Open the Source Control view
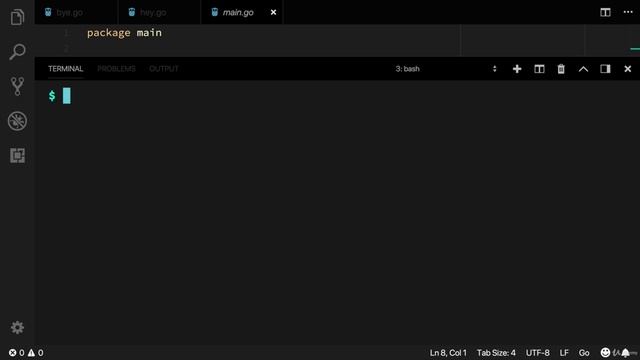The image size is (640, 360). coord(17,86)
